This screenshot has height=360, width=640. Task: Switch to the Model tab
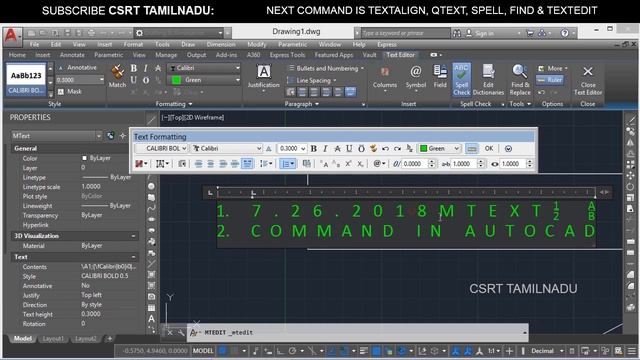(x=23, y=339)
